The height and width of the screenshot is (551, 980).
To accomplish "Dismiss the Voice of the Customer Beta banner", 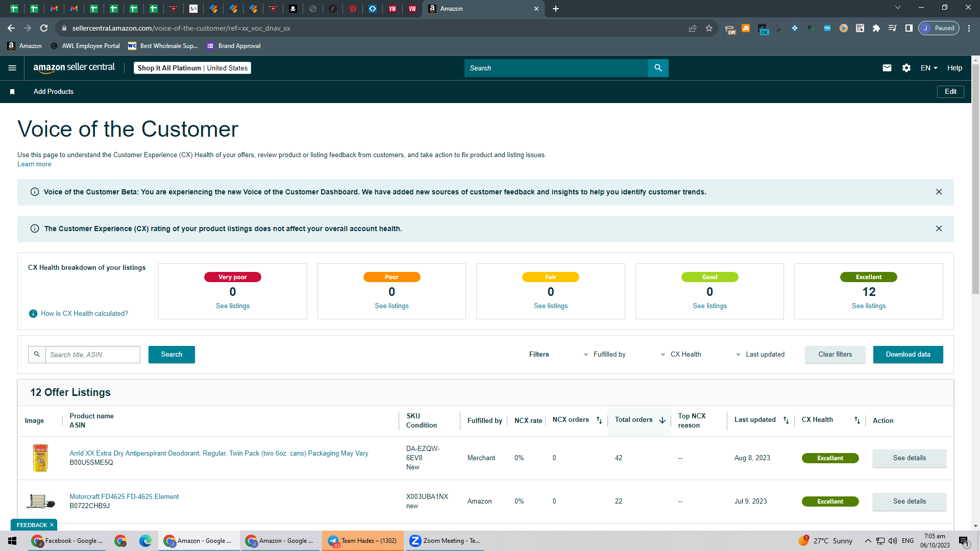I will pos(939,192).
